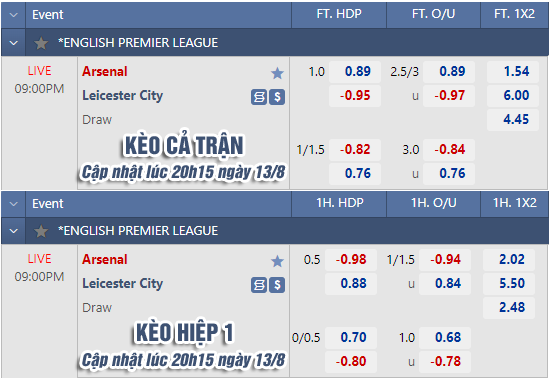Open the Arsenal team name in the full-time section
The height and width of the screenshot is (381, 551).
coord(105,71)
